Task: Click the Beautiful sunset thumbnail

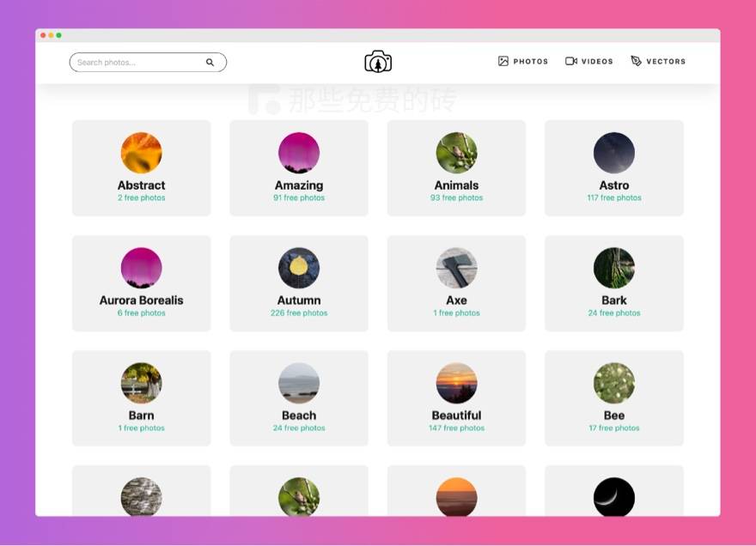Action: pyautogui.click(x=456, y=383)
